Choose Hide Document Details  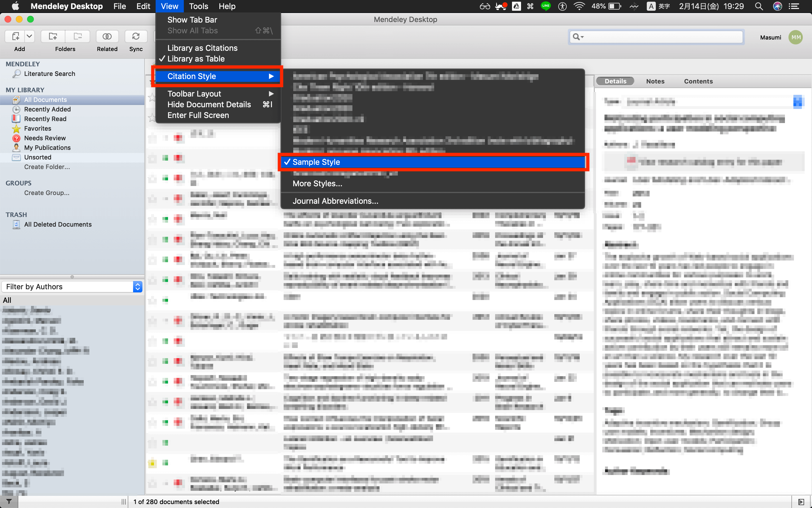point(218,104)
